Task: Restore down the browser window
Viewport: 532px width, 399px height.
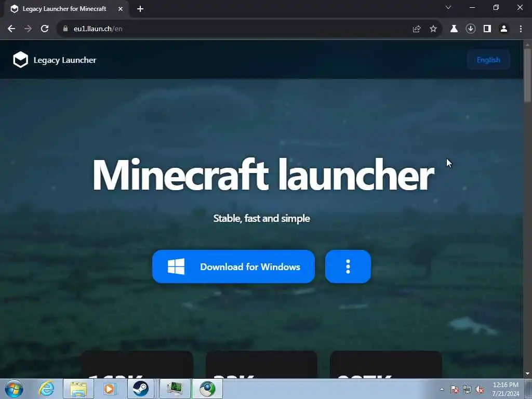Action: pyautogui.click(x=496, y=7)
